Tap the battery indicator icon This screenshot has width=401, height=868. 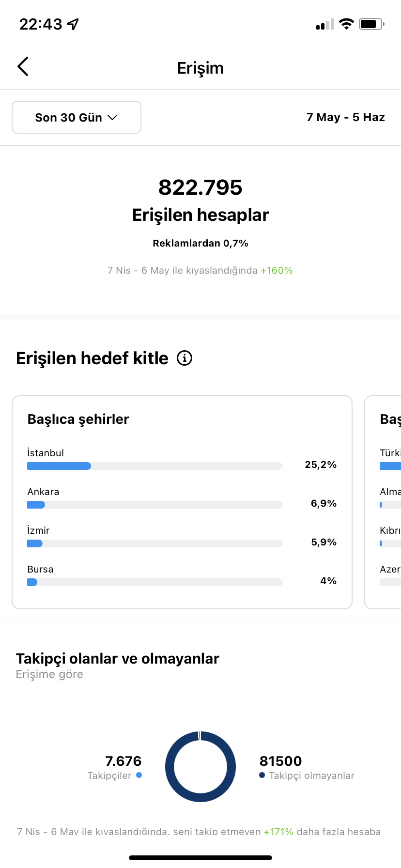click(371, 24)
